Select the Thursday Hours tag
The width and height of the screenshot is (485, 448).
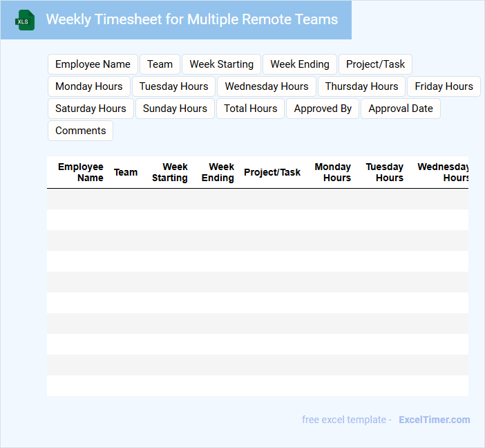[x=361, y=86]
